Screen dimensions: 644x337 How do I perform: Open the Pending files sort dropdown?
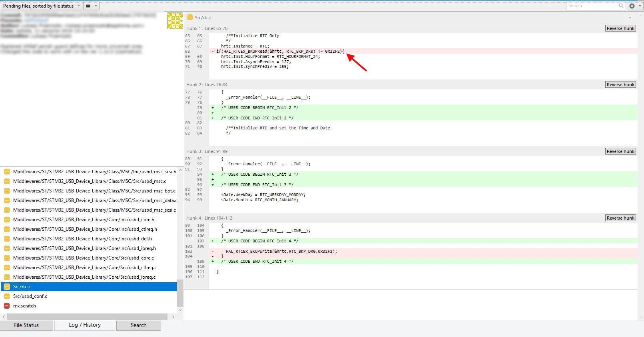pos(42,6)
